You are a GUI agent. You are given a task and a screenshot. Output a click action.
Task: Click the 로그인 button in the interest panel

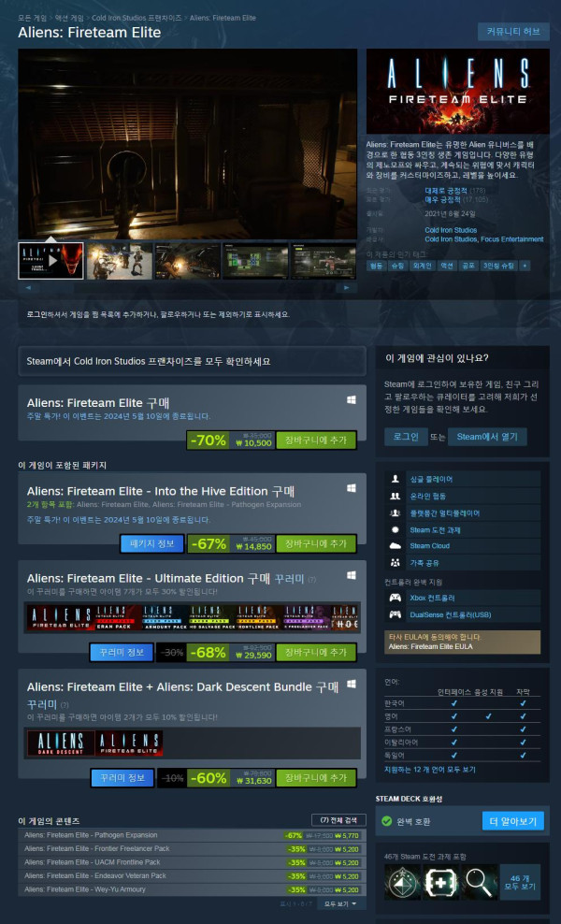406,437
